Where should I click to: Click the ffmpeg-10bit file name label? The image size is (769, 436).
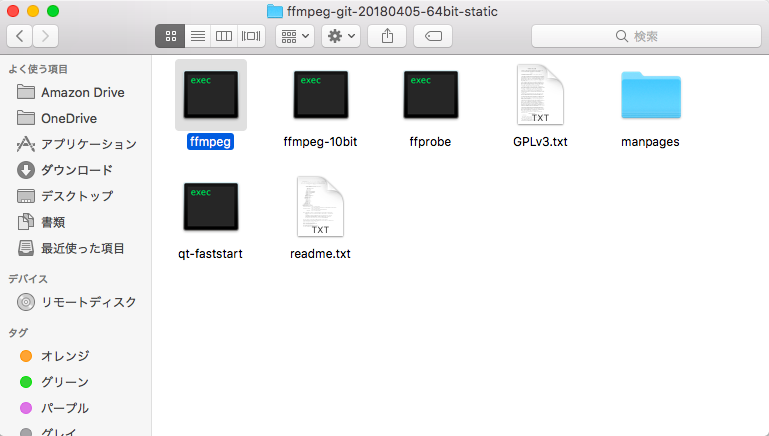click(x=320, y=142)
